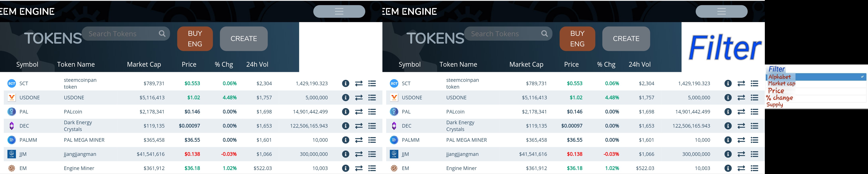The height and width of the screenshot is (174, 868).
Task: Click USDONE trade arrows on the left page
Action: coord(359,98)
